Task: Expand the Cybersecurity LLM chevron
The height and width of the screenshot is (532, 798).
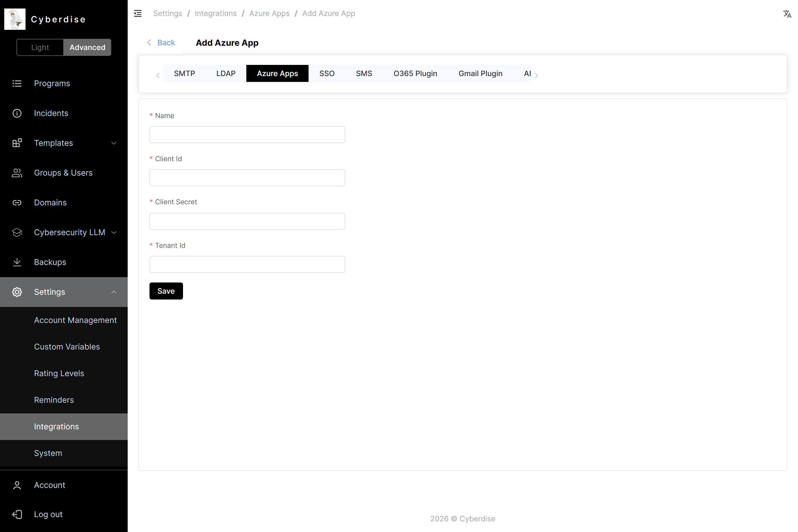Action: point(114,232)
